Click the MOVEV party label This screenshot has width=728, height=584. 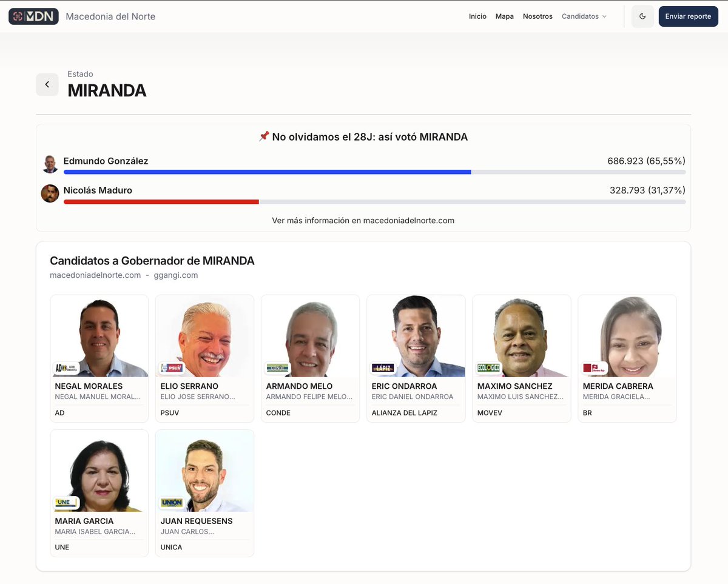(490, 412)
